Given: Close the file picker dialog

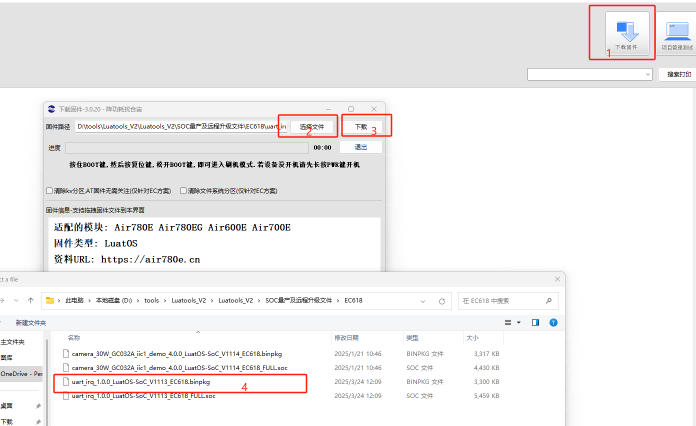Looking at the screenshot, I should pyautogui.click(x=558, y=279).
